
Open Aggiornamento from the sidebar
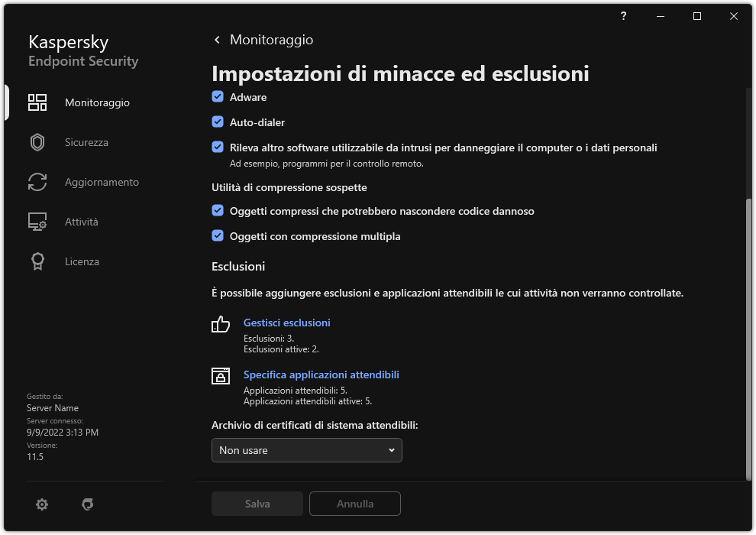coord(37,181)
